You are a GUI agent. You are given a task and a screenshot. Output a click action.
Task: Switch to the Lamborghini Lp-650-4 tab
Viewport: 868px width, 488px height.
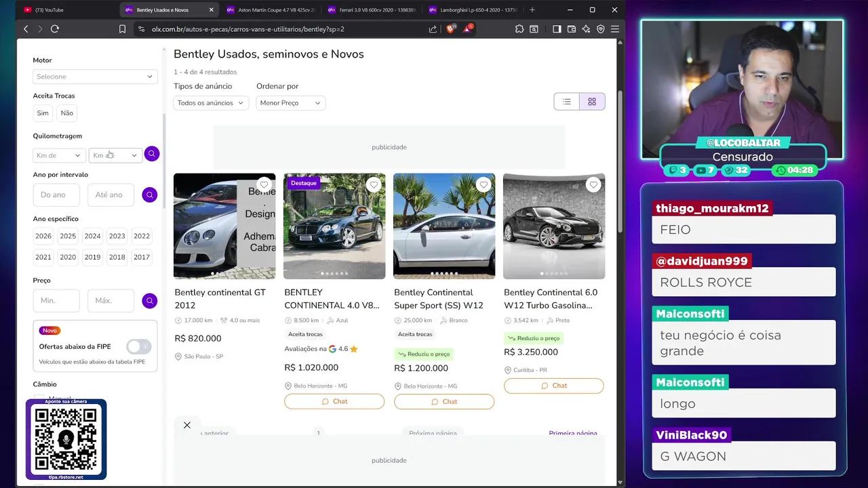coord(472,10)
